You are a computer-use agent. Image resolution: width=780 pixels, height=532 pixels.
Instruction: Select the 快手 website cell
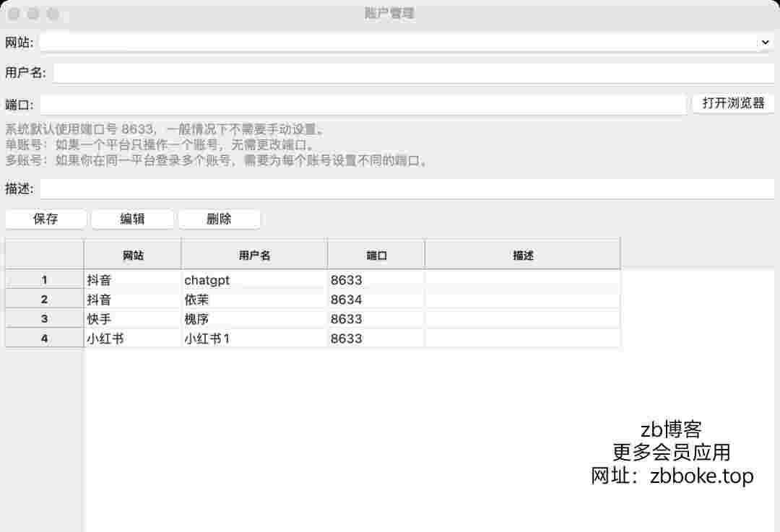pos(133,319)
